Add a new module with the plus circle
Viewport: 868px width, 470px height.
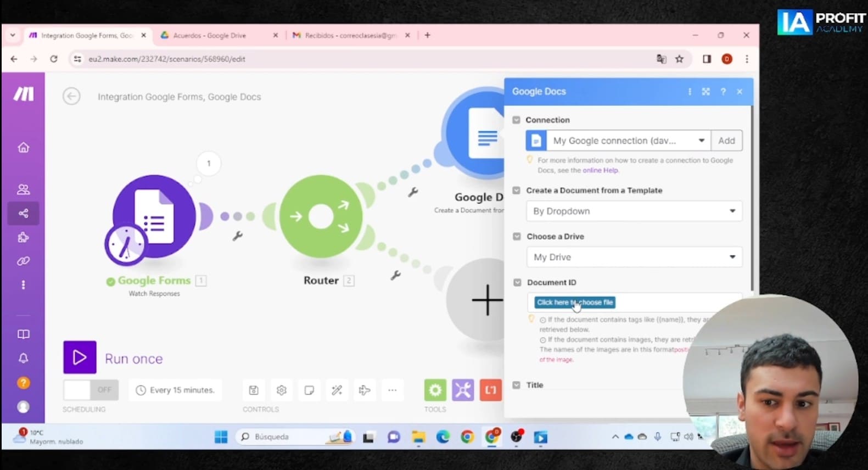(x=477, y=300)
